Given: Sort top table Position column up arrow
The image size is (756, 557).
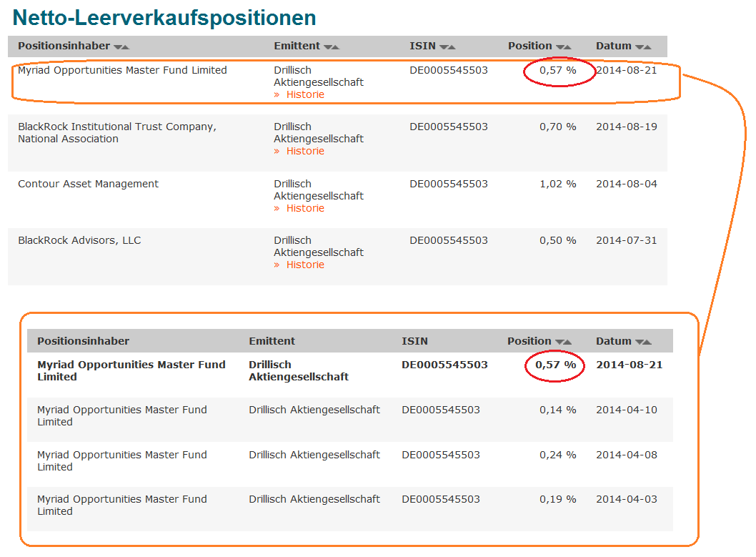Looking at the screenshot, I should 568,46.
